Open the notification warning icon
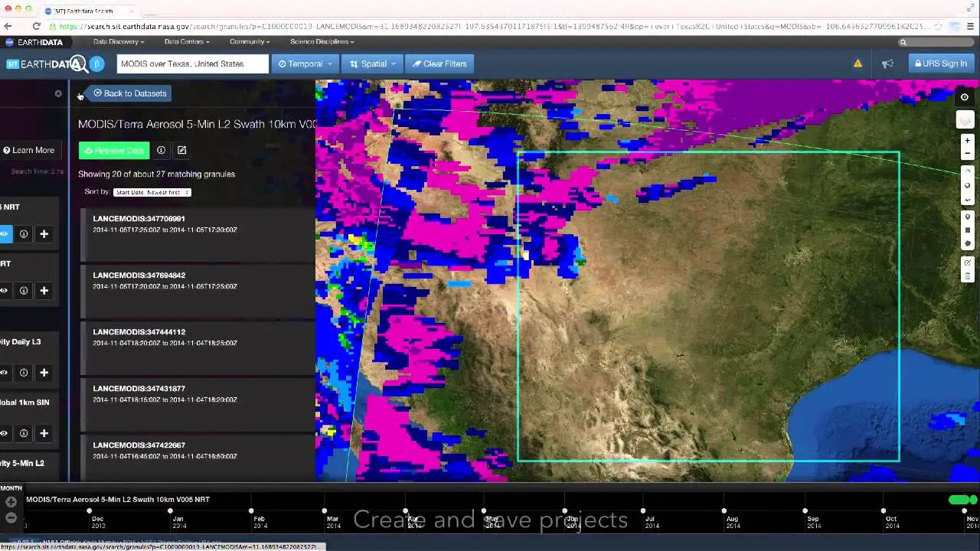This screenshot has height=551, width=980. (857, 64)
